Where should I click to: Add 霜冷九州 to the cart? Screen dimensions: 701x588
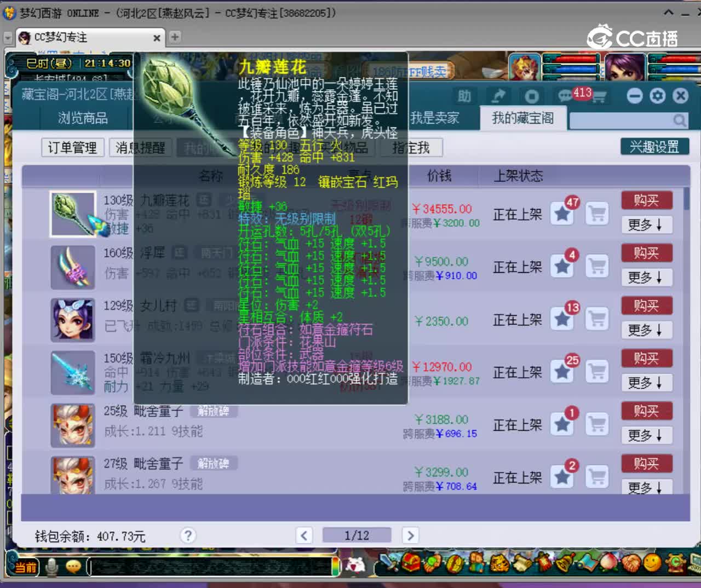(597, 371)
